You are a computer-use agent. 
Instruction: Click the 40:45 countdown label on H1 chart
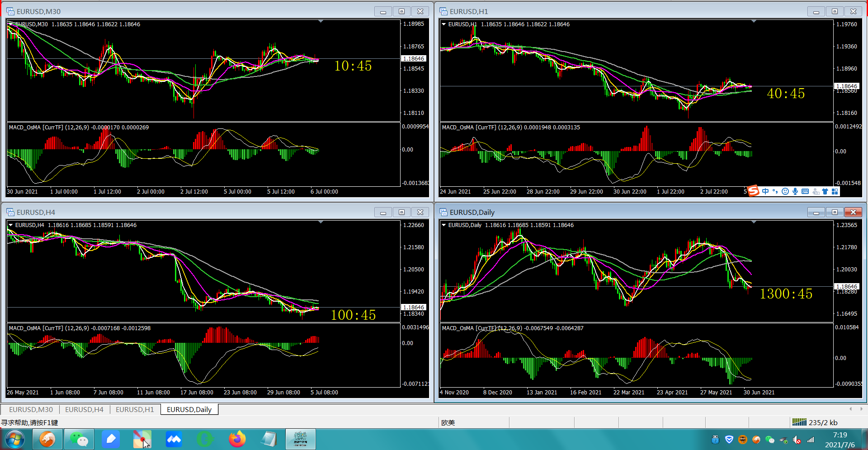pyautogui.click(x=786, y=94)
